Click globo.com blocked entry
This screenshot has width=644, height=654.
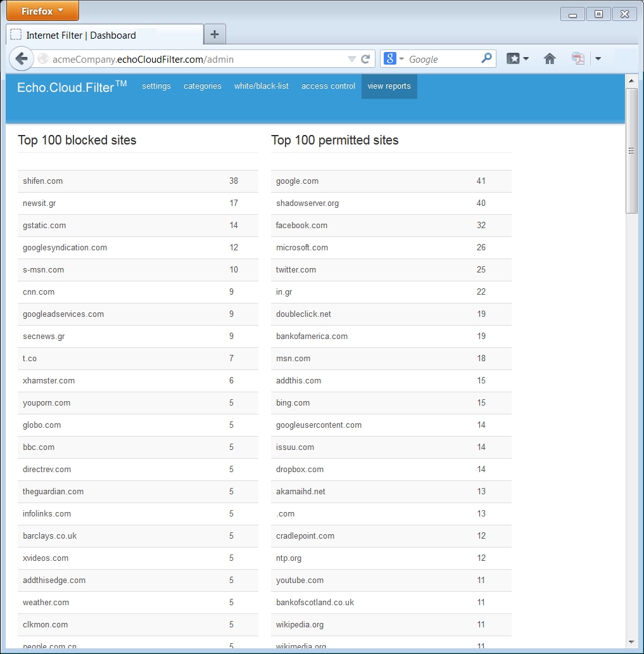tap(42, 425)
